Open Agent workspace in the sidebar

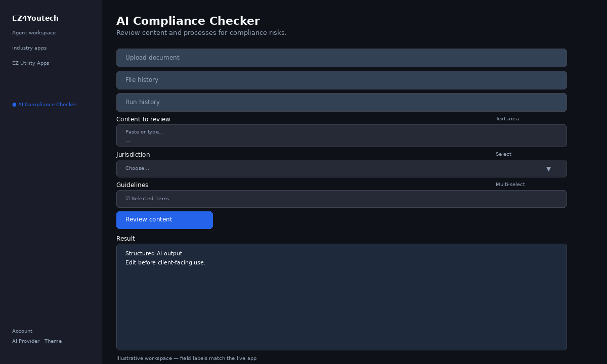(34, 33)
